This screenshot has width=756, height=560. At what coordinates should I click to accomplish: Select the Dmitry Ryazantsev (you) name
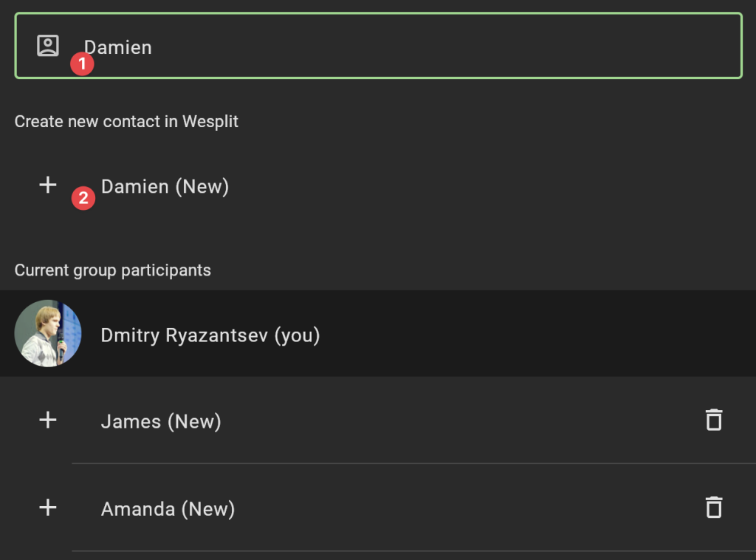(x=210, y=335)
